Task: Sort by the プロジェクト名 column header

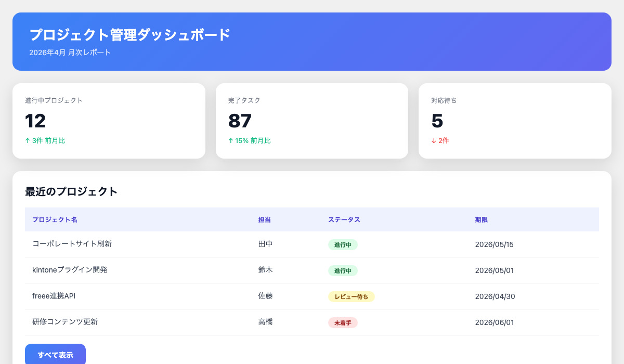Action: 55,219
